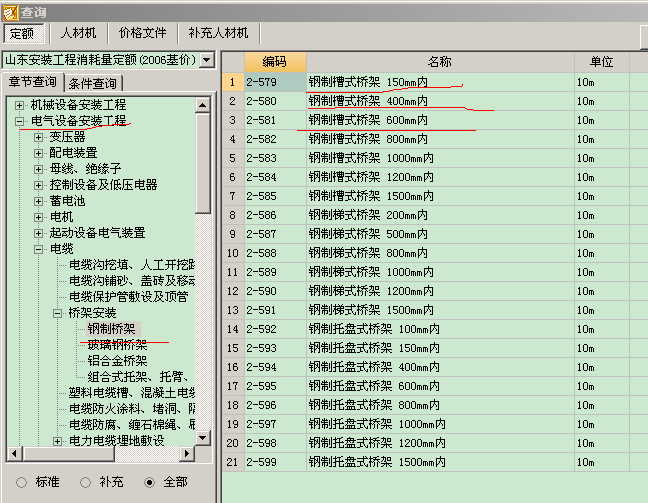The height and width of the screenshot is (503, 648).
Task: Select row 2-599 钢制托盘式桥架 1500mm内
Action: (435, 462)
